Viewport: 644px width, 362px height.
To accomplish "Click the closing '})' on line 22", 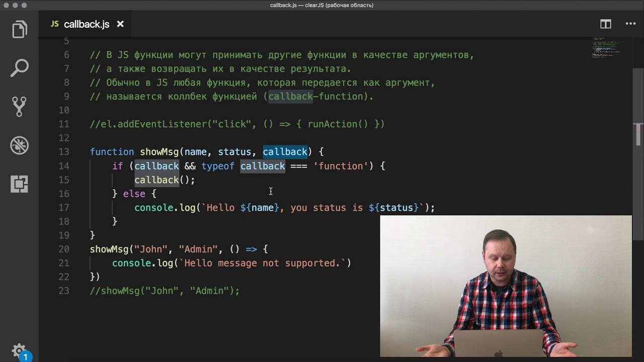I will tap(95, 277).
